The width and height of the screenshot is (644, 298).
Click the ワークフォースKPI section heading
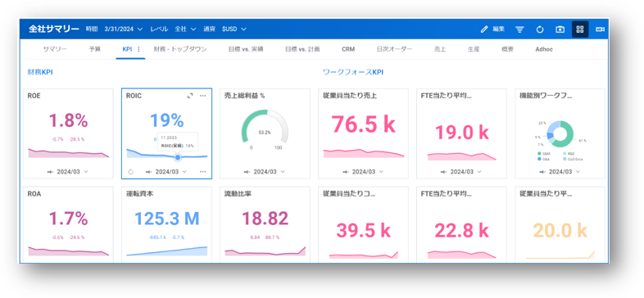pos(353,72)
